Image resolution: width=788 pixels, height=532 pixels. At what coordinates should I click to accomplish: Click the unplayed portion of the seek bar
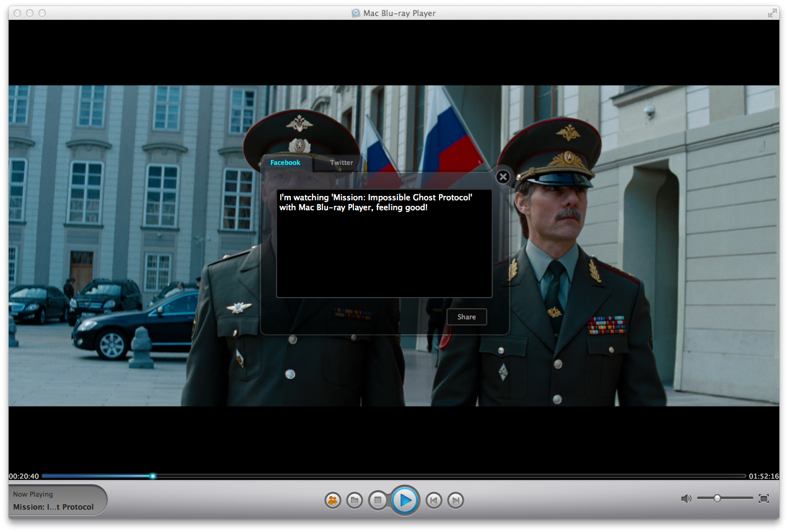446,476
